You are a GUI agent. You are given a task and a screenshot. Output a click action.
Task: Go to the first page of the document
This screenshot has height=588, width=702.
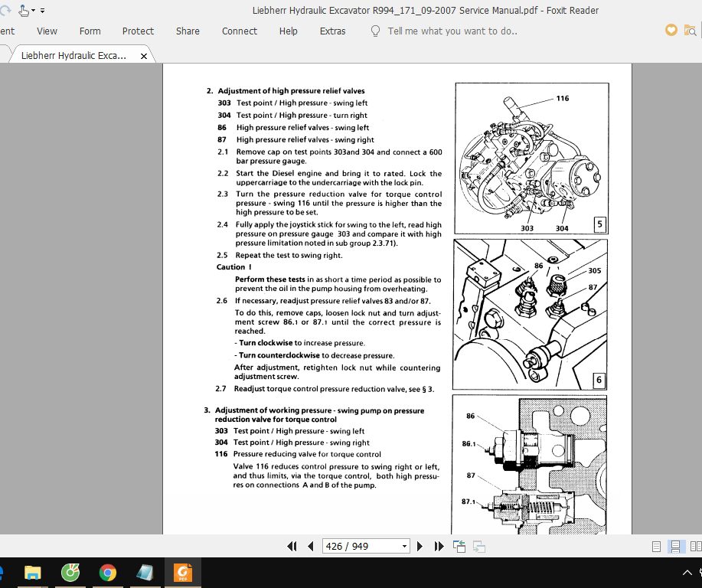pos(292,546)
